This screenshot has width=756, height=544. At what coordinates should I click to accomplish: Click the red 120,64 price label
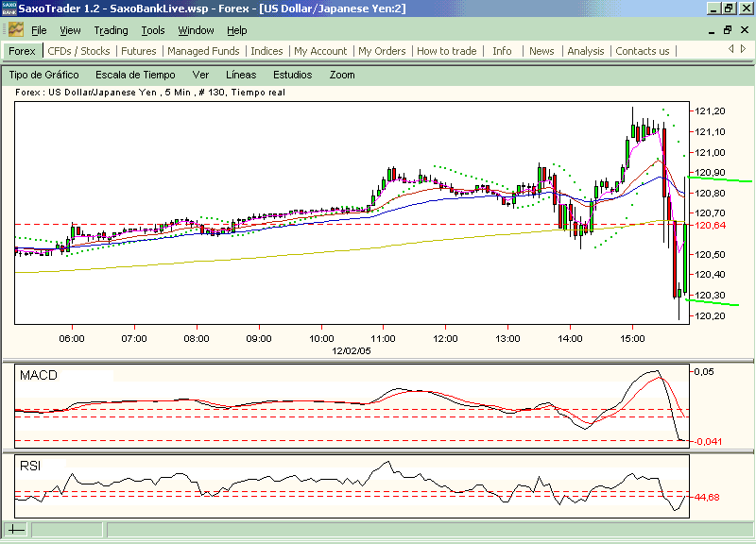point(711,225)
